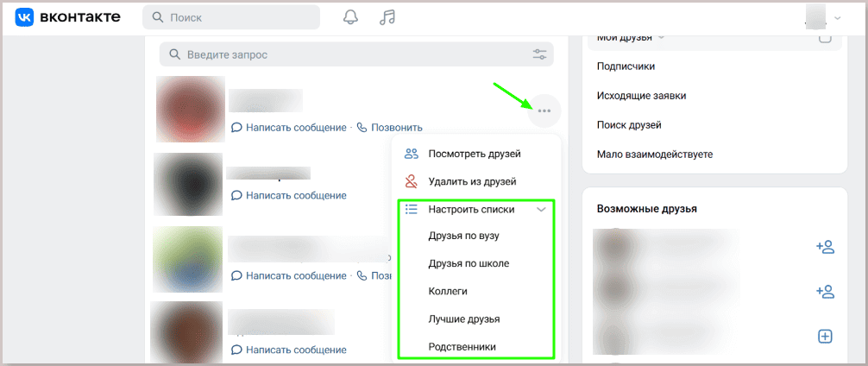This screenshot has width=868, height=366.
Task: Expand the profile menu chevron at top right
Action: (837, 18)
